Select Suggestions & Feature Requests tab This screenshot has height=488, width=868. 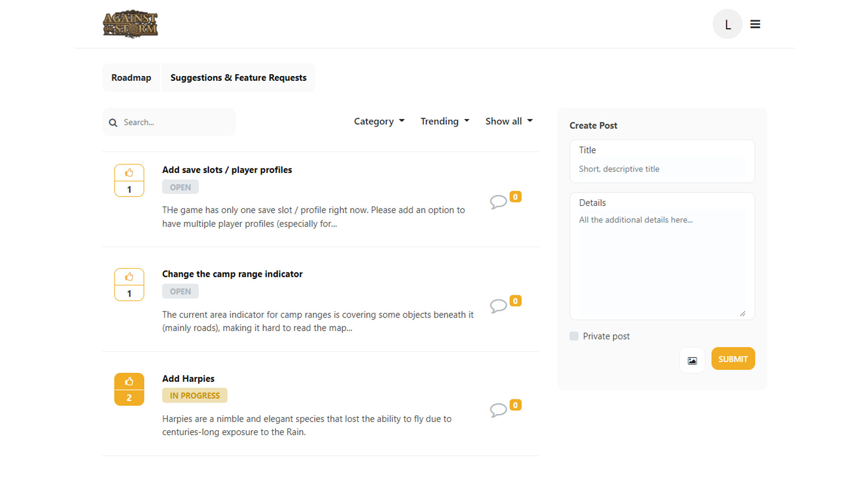(238, 78)
